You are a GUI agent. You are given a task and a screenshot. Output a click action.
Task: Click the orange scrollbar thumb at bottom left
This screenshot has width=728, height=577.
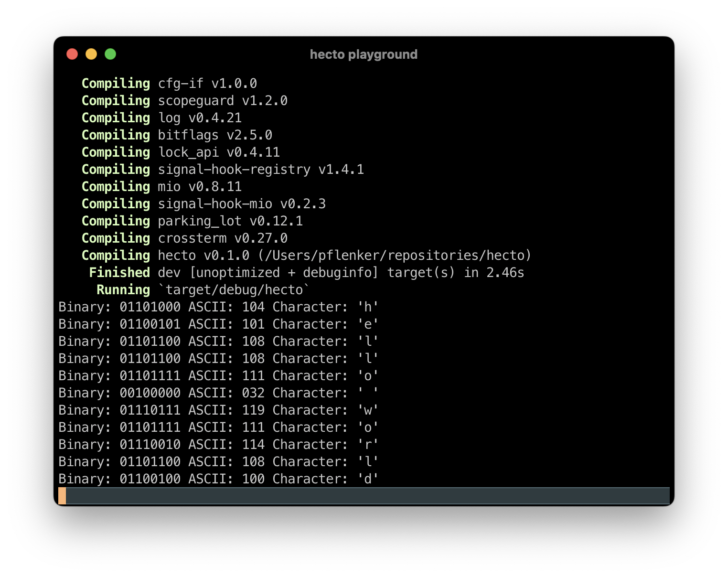(x=63, y=496)
